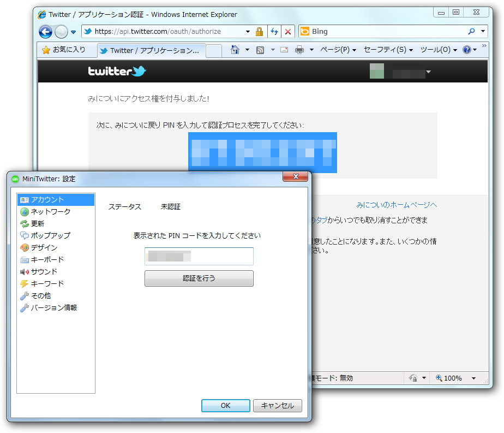Open the アカウント category in MiniTwitter settings
Screen dimensions: 504x433
[x=46, y=200]
